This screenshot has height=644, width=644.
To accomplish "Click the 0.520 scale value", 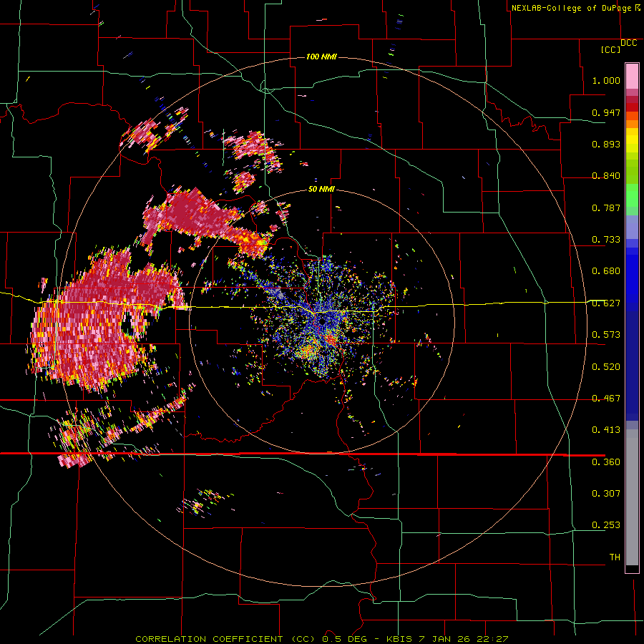I will (606, 367).
